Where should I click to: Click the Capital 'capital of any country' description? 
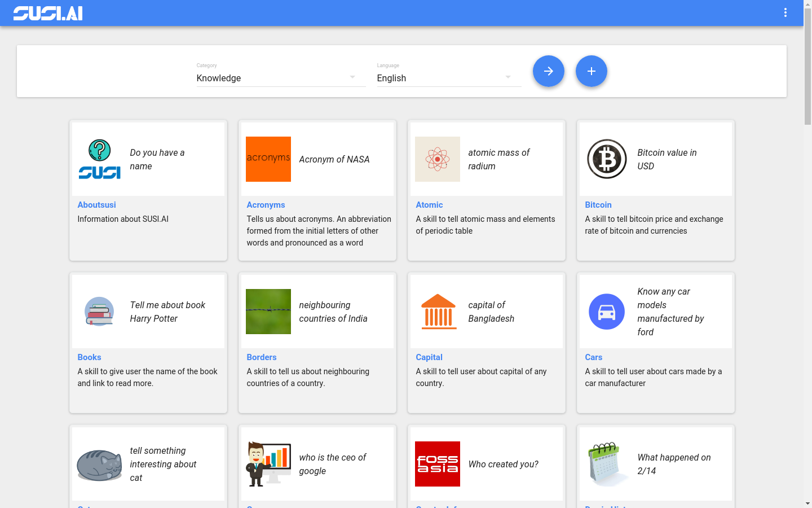point(481,377)
